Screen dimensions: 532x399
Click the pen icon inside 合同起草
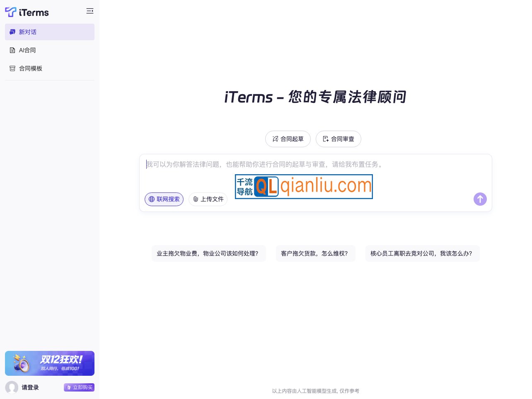click(x=276, y=139)
